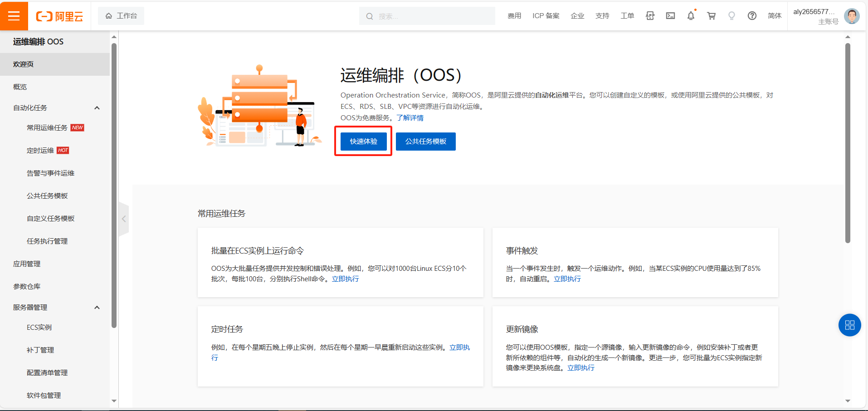
Task: Collapse the 自动化任务 section chevron
Action: (x=97, y=108)
